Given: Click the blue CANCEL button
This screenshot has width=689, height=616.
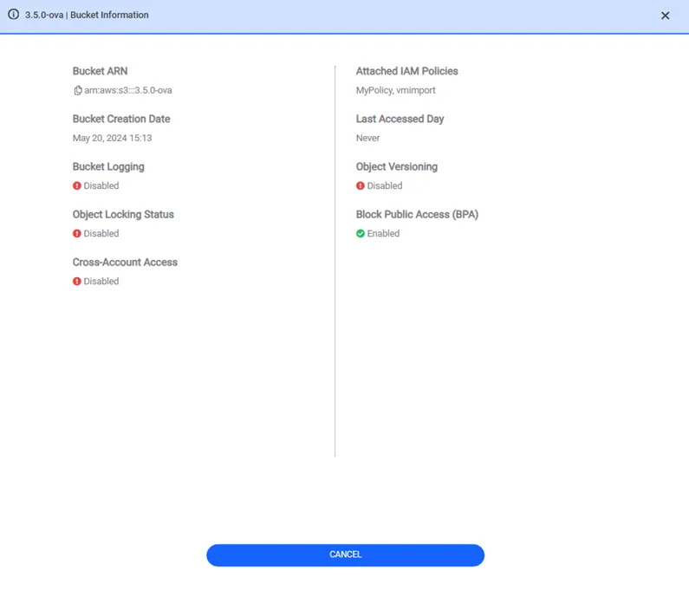Looking at the screenshot, I should coord(346,555).
